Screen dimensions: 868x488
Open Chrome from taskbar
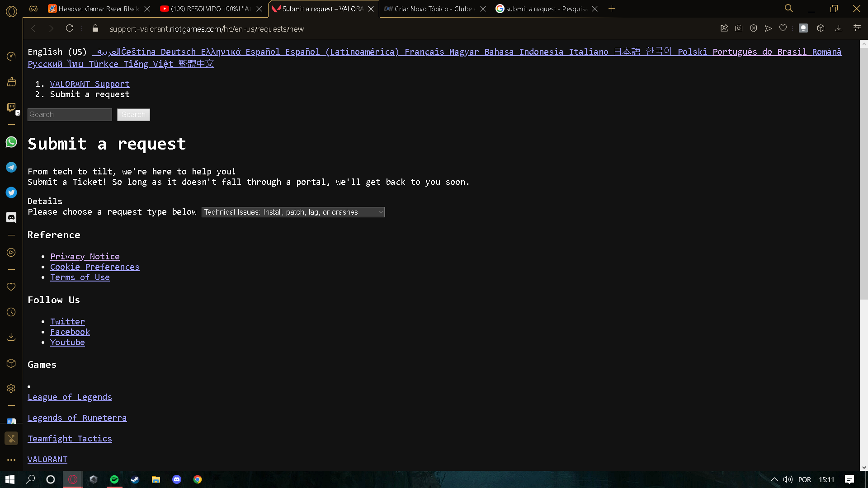198,479
